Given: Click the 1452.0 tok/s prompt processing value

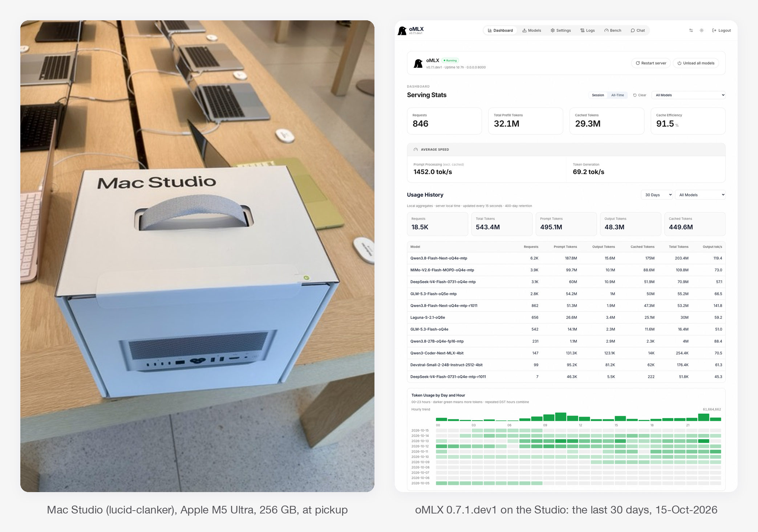Looking at the screenshot, I should (433, 172).
